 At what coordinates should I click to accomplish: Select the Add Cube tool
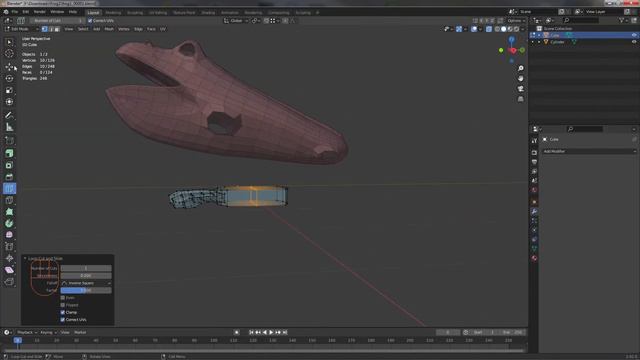coord(9,141)
